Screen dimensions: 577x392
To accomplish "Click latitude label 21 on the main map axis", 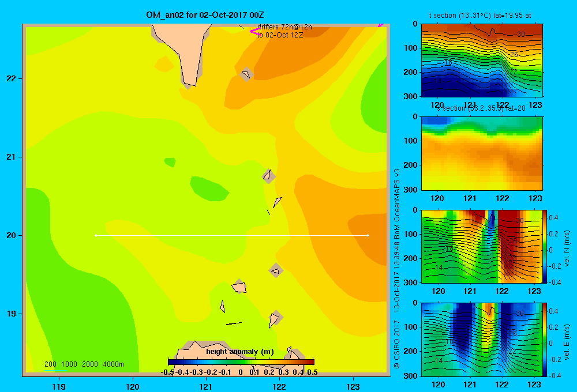I will 12,157.
